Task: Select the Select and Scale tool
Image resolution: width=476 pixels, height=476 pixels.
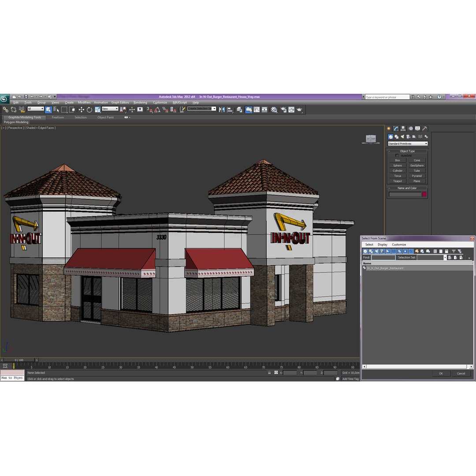Action: point(97,110)
